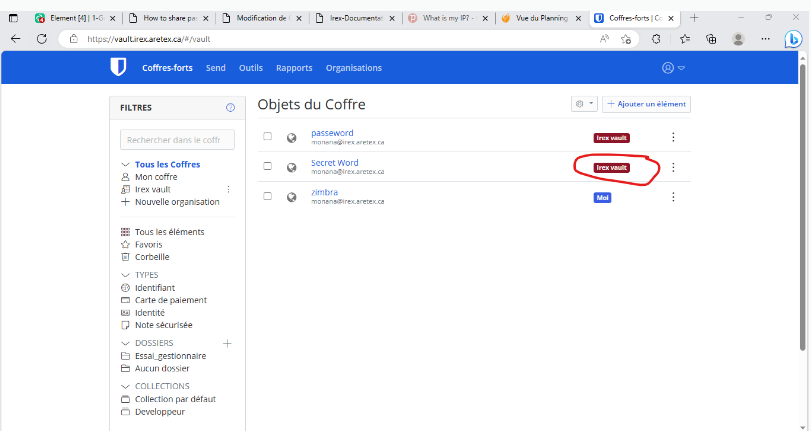This screenshot has width=811, height=431.
Task: Open the Rapports menu
Action: coord(294,68)
